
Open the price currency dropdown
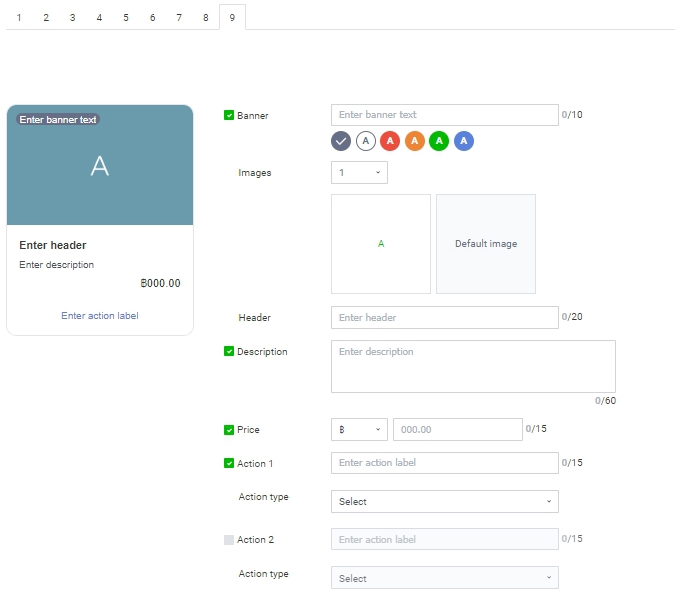pyautogui.click(x=359, y=430)
